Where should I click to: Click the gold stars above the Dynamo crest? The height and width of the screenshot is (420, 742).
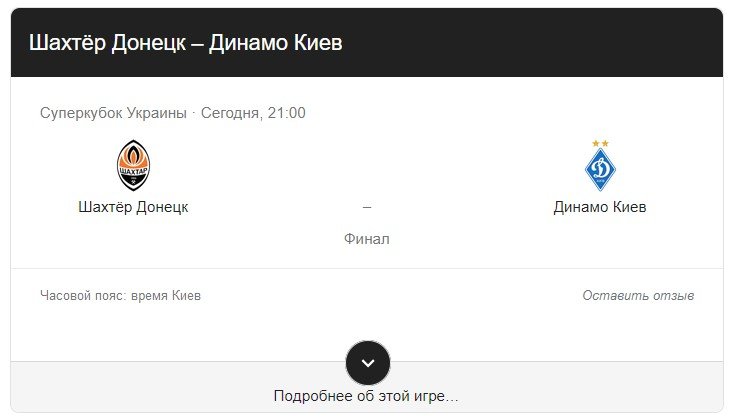click(600, 143)
